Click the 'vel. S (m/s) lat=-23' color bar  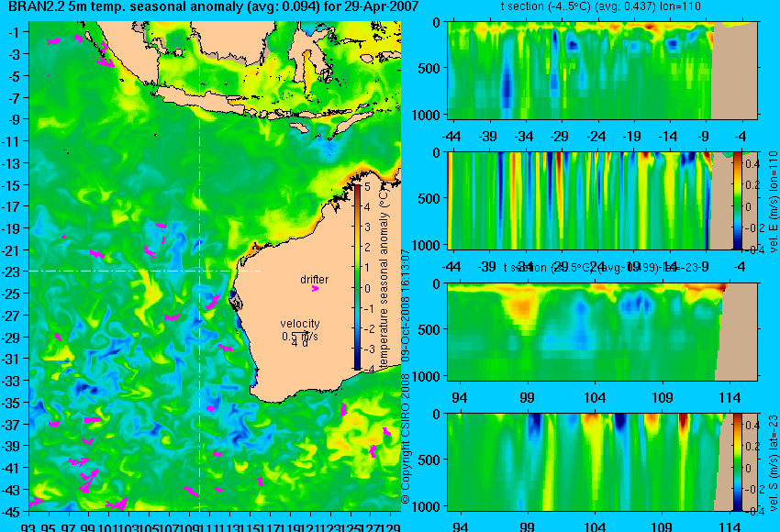point(737,462)
